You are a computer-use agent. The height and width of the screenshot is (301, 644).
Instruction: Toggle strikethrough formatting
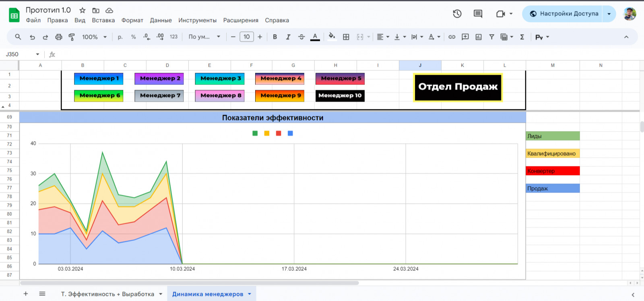[x=301, y=37]
